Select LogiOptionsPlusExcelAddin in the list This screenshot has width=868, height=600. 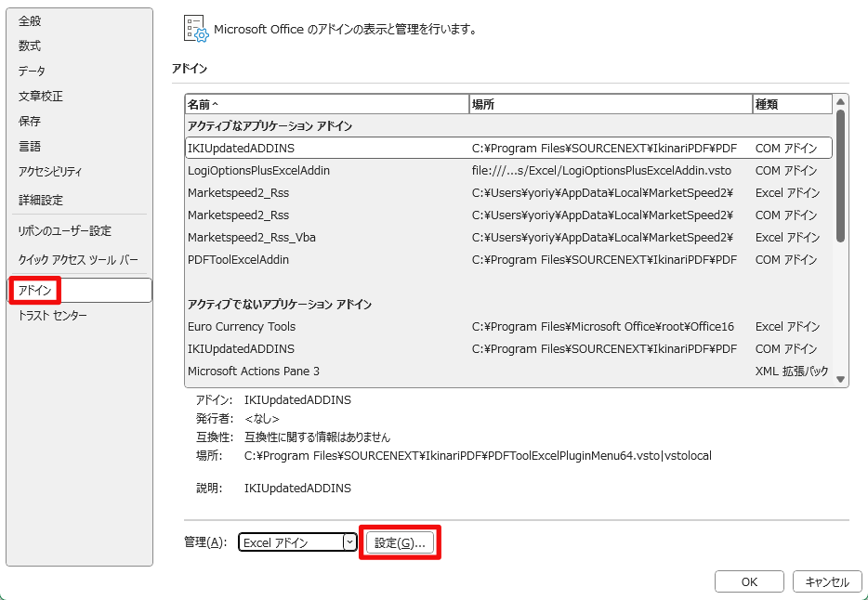[x=258, y=171]
